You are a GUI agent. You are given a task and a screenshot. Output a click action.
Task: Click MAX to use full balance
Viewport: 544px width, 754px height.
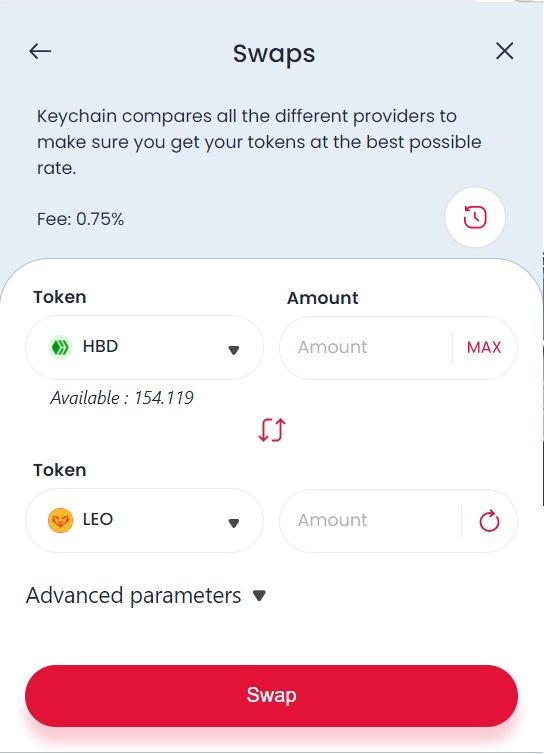(484, 347)
